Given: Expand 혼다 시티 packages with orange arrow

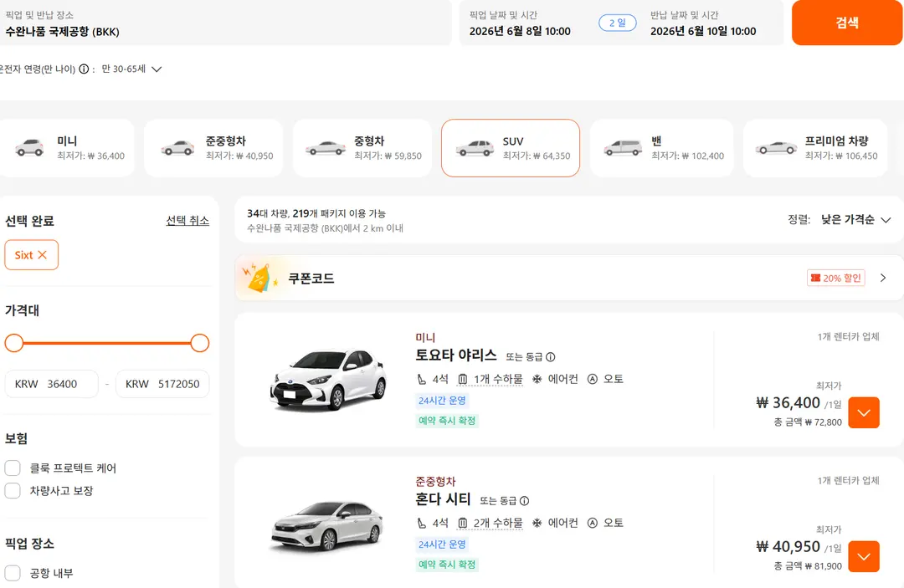Looking at the screenshot, I should pos(864,556).
